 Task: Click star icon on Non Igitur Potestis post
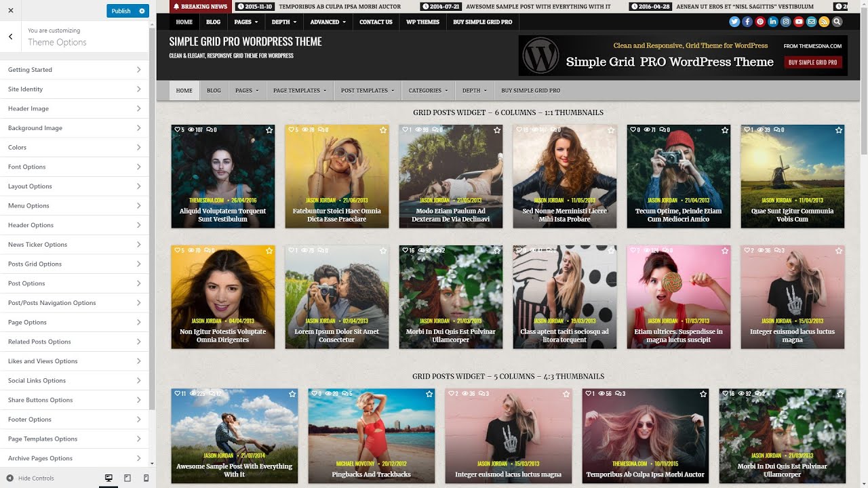269,251
